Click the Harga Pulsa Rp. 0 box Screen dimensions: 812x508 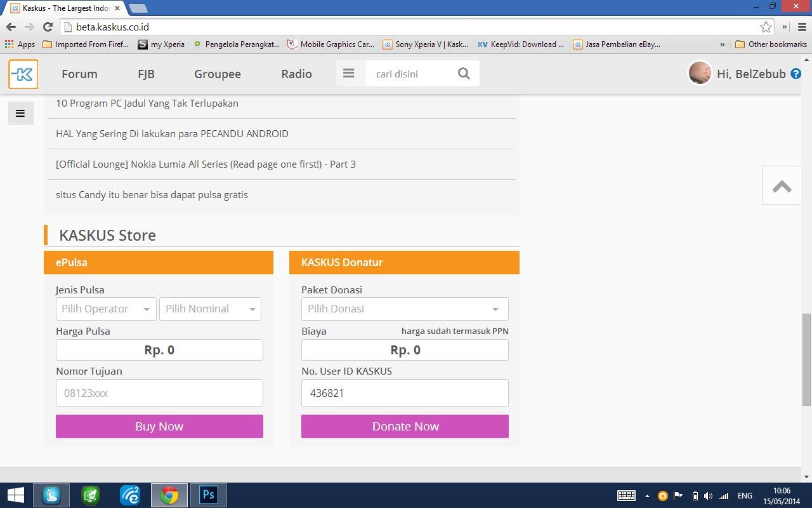tap(159, 350)
